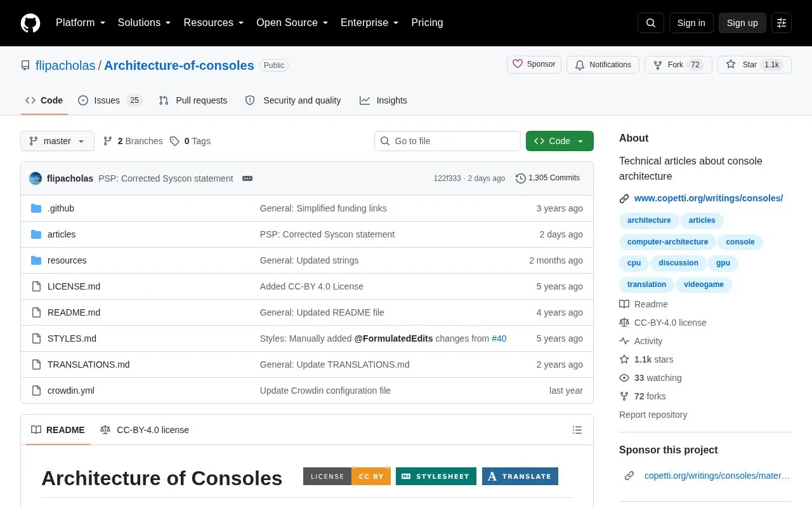
Task: Open the appearance settings icon button
Action: pos(782,23)
